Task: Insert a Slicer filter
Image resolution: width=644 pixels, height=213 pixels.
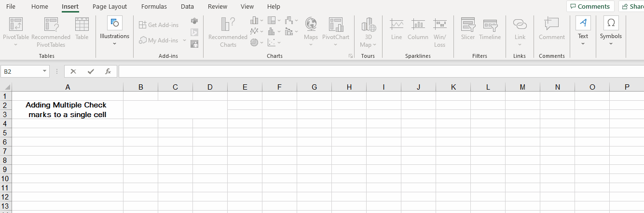Action: point(468,29)
